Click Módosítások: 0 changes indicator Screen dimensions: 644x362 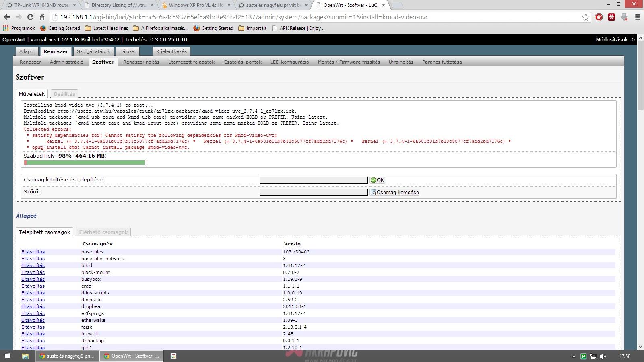pos(615,39)
